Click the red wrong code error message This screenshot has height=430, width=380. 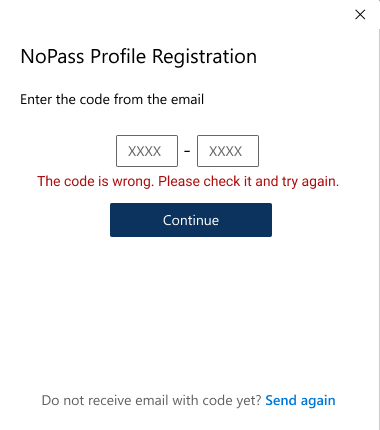[x=188, y=182]
